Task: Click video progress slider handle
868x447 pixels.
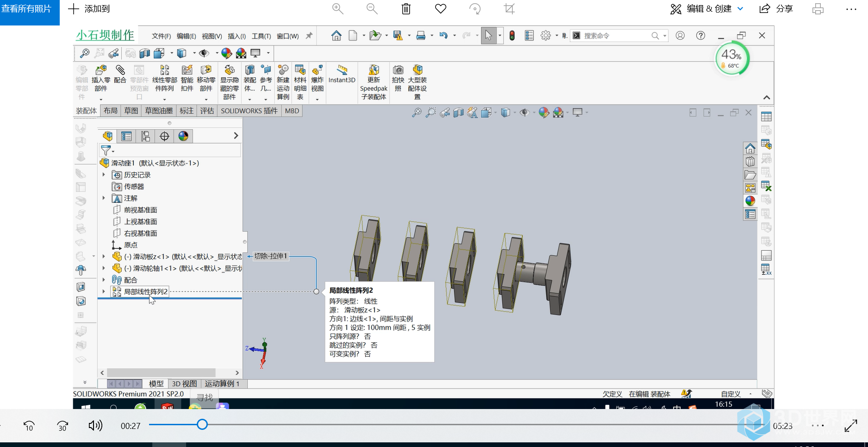Action: pyautogui.click(x=202, y=424)
